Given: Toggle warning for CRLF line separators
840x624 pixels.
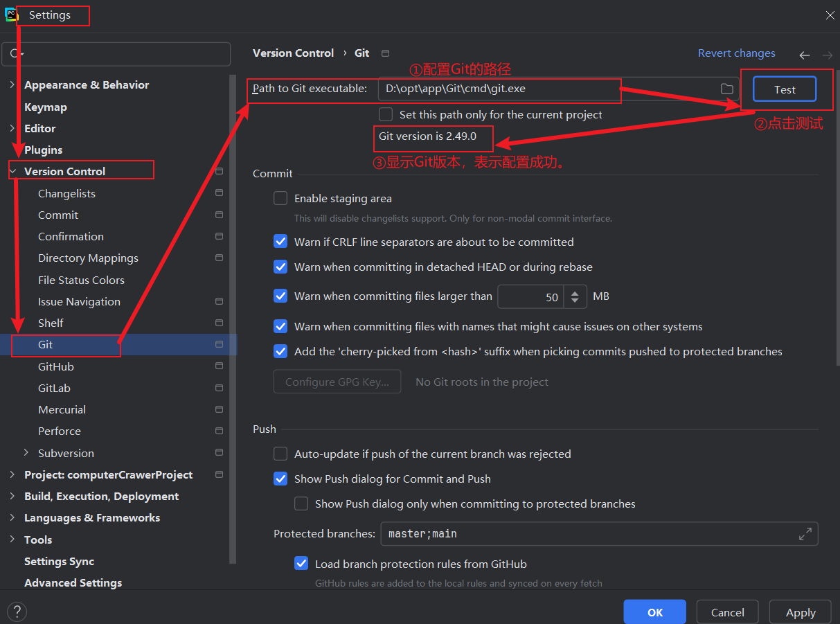Looking at the screenshot, I should [280, 242].
